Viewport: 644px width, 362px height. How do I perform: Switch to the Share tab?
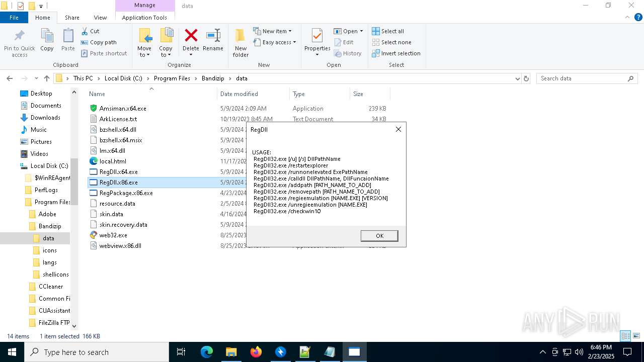tap(72, 18)
